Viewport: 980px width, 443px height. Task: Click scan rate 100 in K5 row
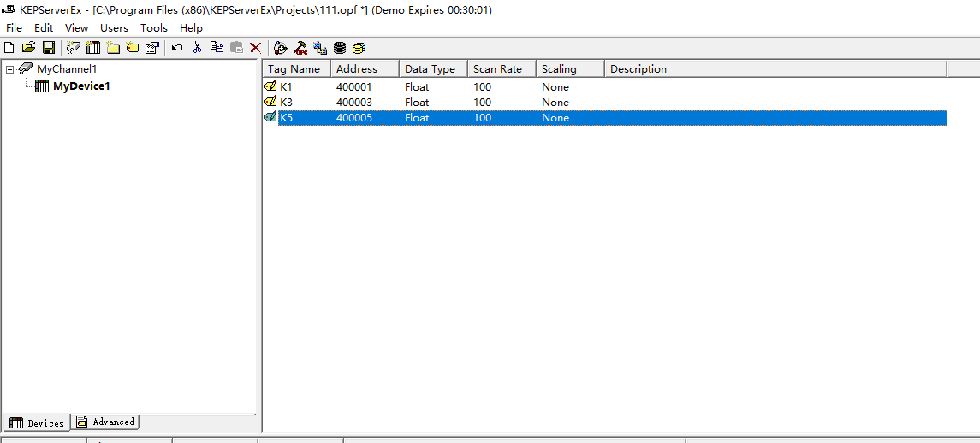click(483, 117)
